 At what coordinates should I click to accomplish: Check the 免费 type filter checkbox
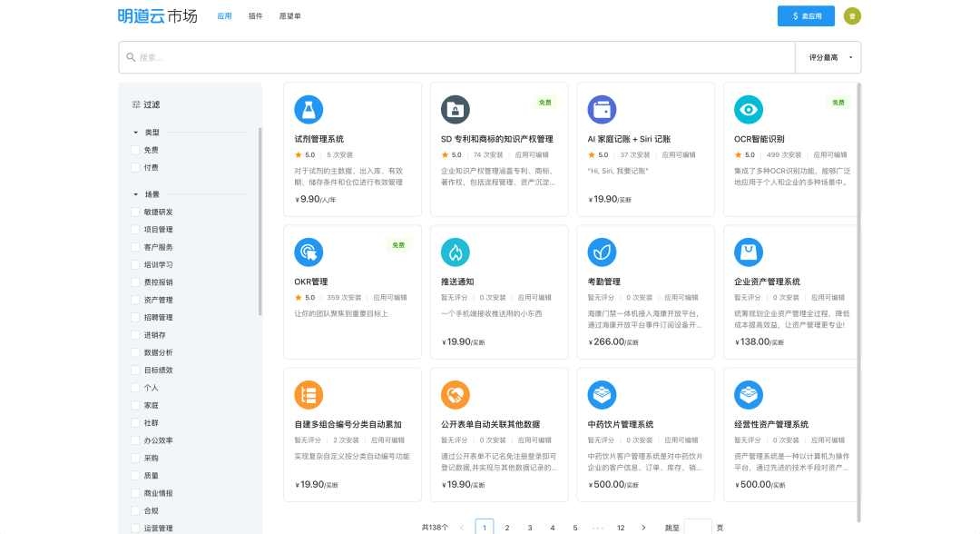135,150
